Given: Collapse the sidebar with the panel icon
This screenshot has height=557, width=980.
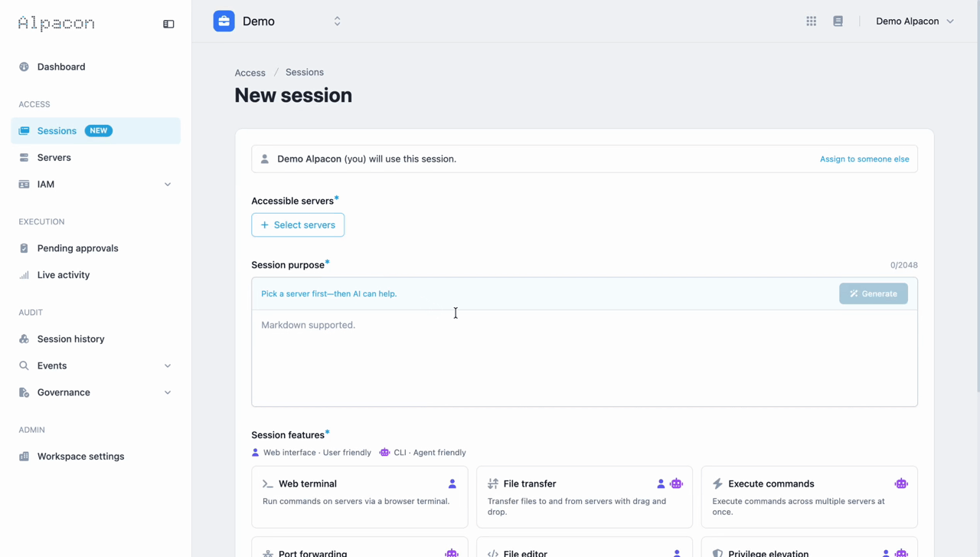Looking at the screenshot, I should click(x=168, y=24).
